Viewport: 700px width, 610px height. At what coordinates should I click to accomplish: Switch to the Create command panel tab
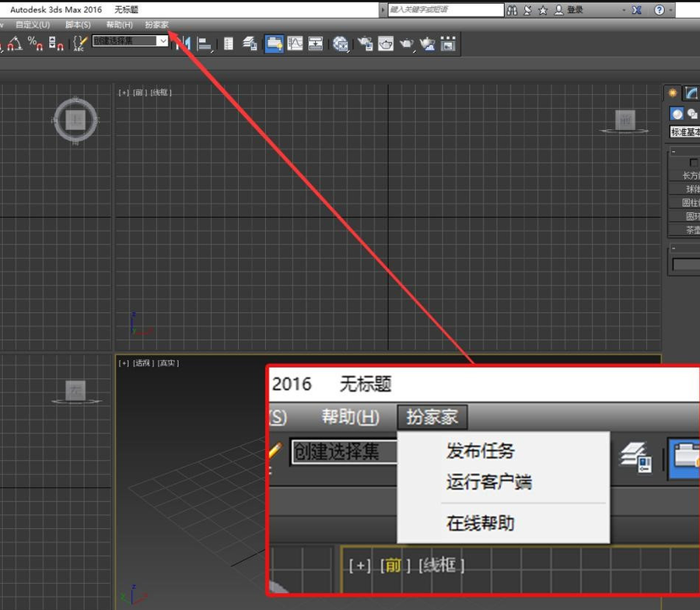tap(672, 93)
